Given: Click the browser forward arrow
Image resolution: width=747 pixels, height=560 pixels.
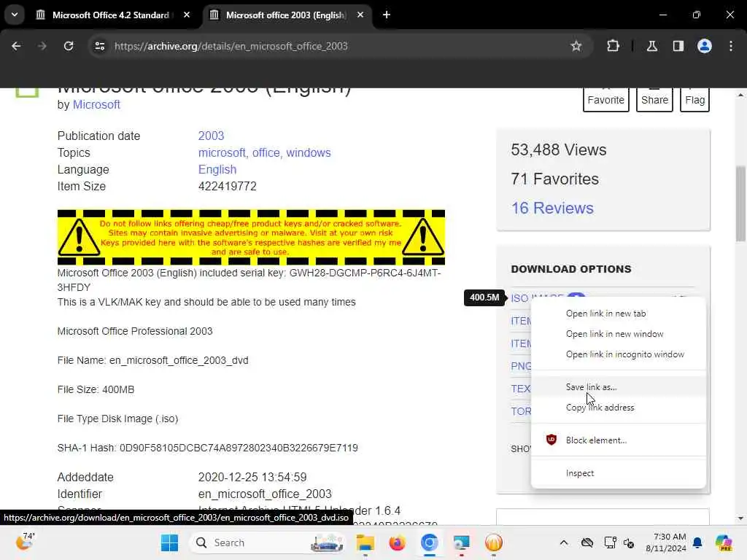Looking at the screenshot, I should (42, 46).
